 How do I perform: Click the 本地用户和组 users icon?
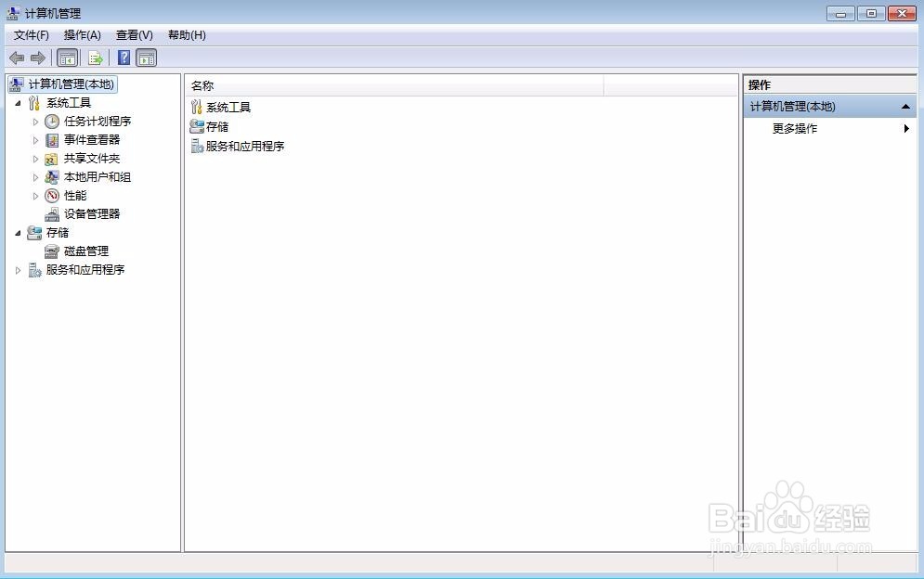pos(52,176)
